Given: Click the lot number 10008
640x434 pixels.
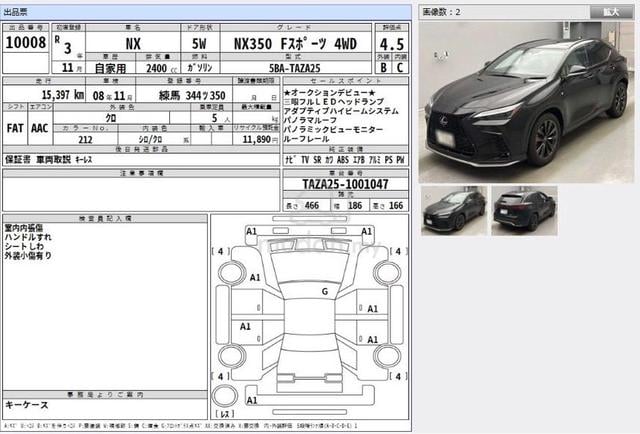Looking at the screenshot, I should (26, 42).
